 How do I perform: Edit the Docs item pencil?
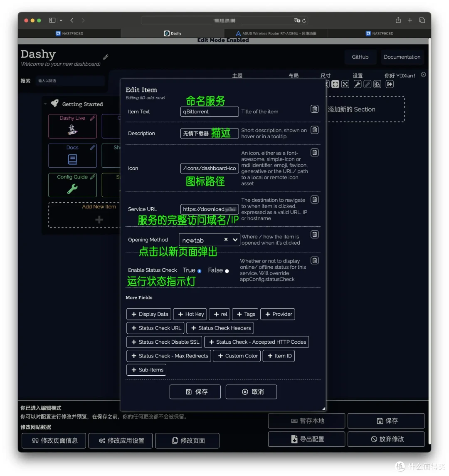click(93, 148)
